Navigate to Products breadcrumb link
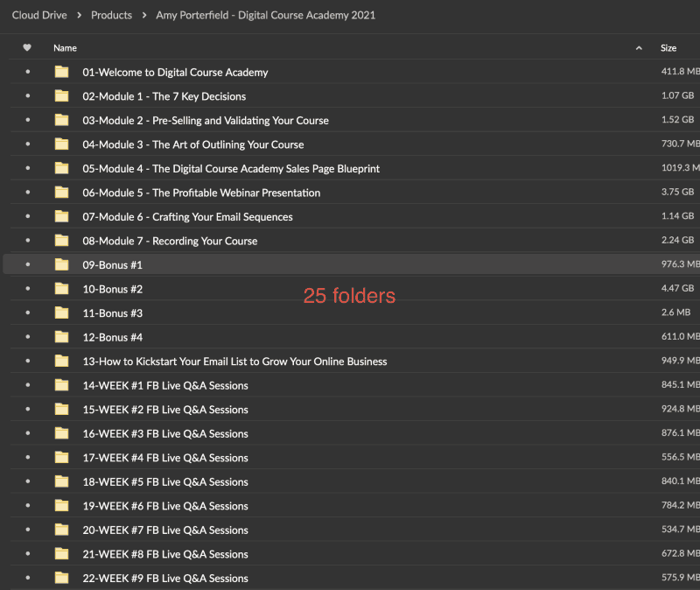 [x=111, y=16]
